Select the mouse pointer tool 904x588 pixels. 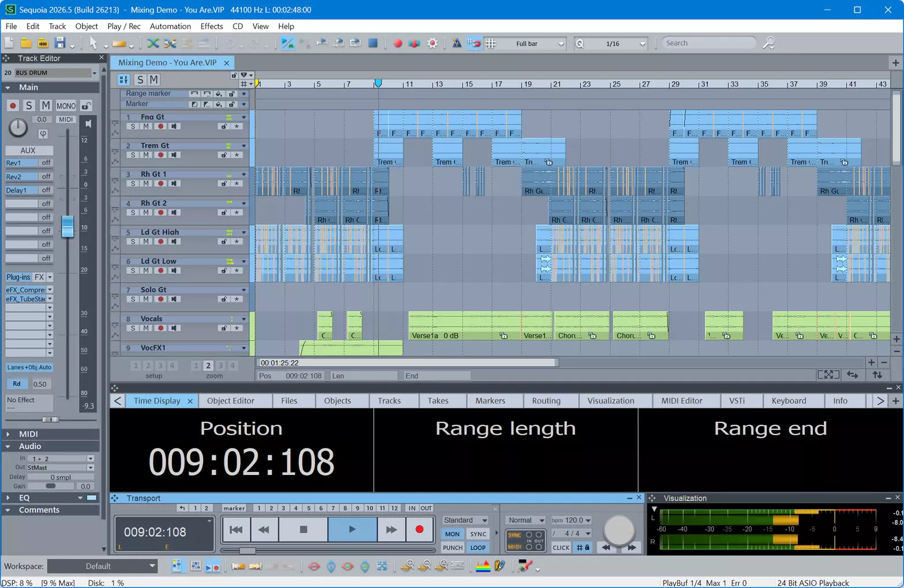93,43
